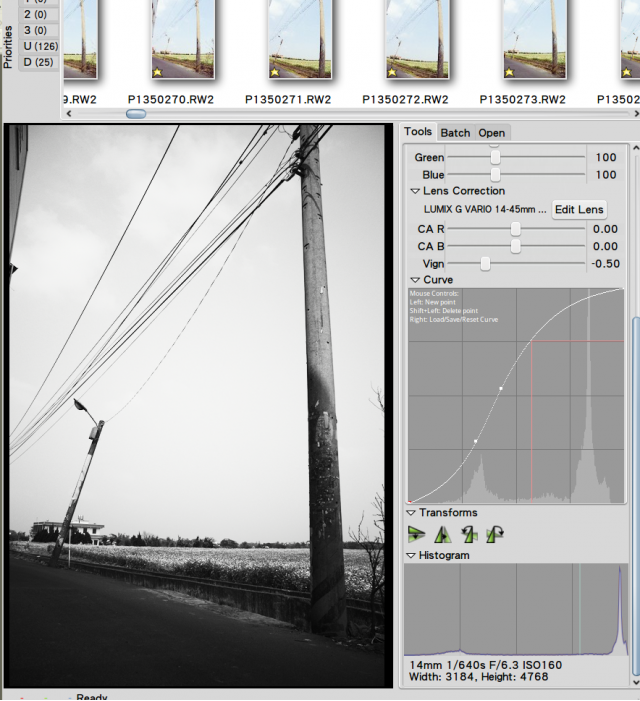The height and width of the screenshot is (701, 640).
Task: Click the star icon on P1350271.RW2 thumbnail
Action: tap(274, 72)
